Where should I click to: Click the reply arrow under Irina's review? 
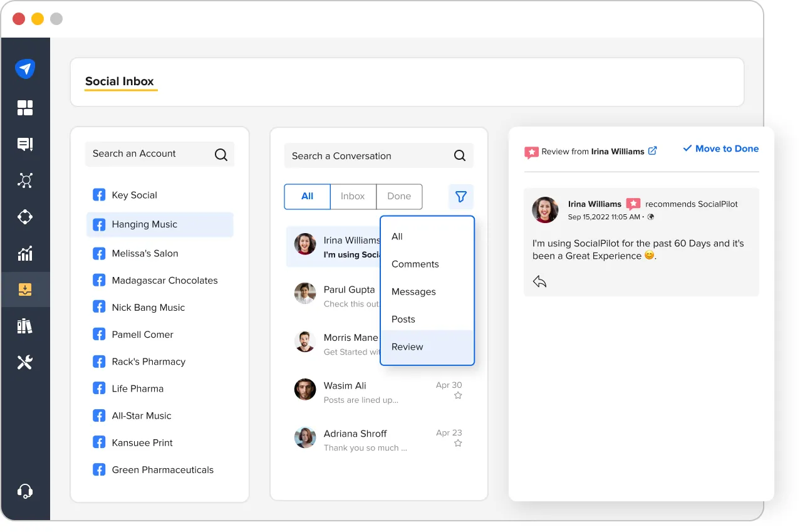(539, 281)
